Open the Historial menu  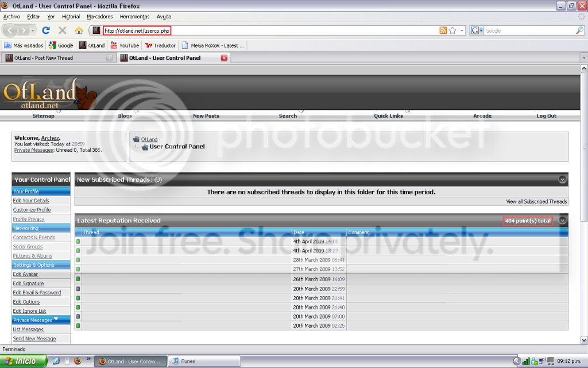pos(71,17)
